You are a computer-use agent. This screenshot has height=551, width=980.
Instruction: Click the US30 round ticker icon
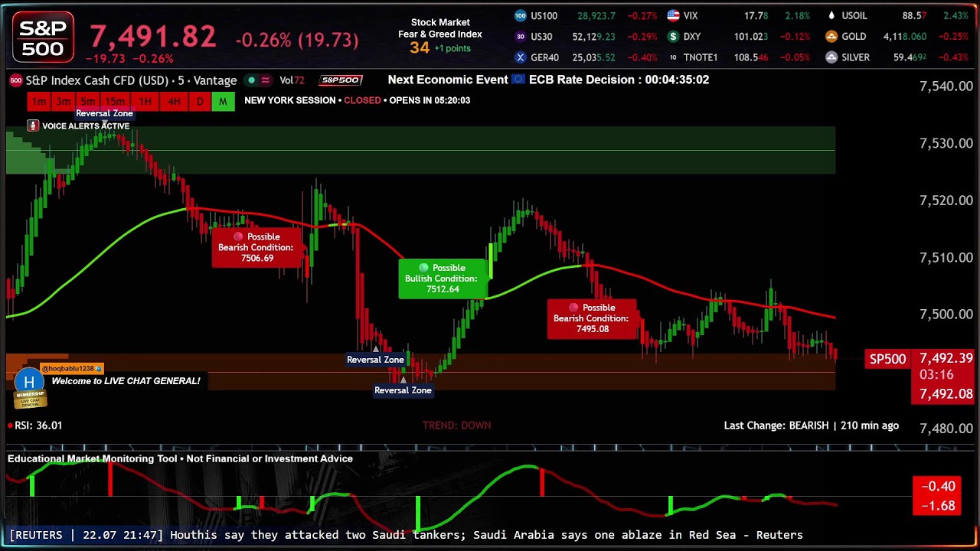521,36
